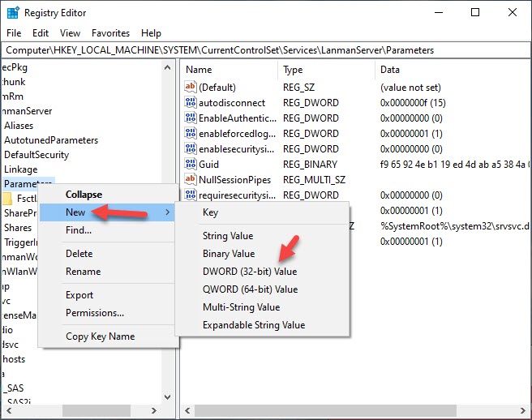The image size is (532, 420).
Task: Select Permissions... in the context menu
Action: point(95,313)
